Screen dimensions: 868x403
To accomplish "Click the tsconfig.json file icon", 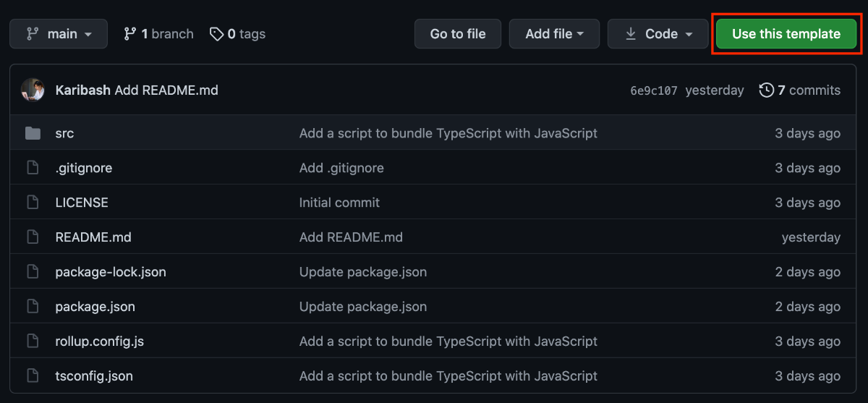I will click(x=33, y=376).
